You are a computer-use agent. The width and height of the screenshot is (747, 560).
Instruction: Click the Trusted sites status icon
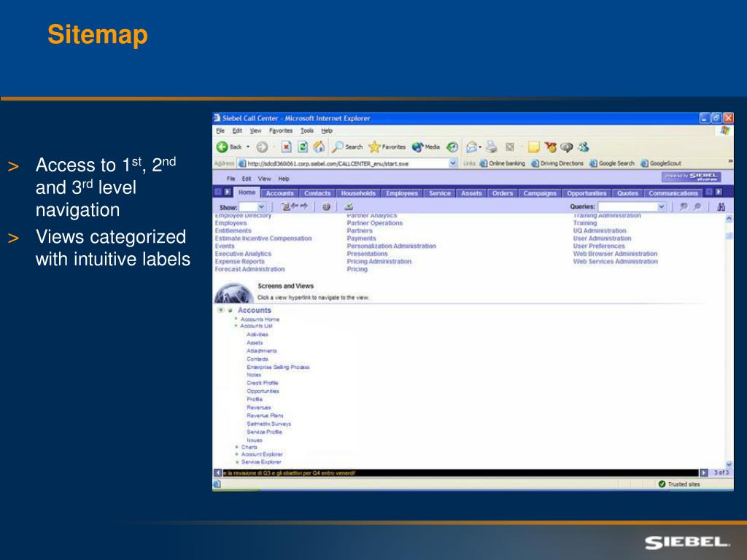[x=662, y=484]
